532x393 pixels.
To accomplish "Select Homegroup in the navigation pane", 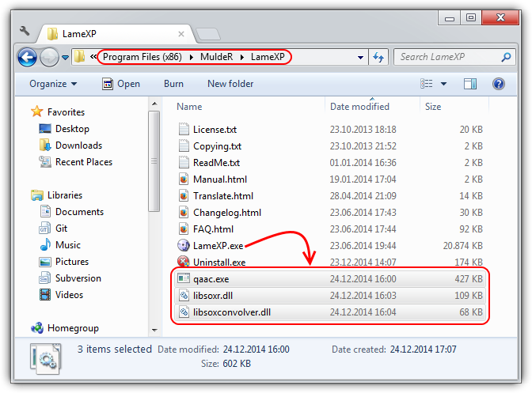I will (64, 328).
